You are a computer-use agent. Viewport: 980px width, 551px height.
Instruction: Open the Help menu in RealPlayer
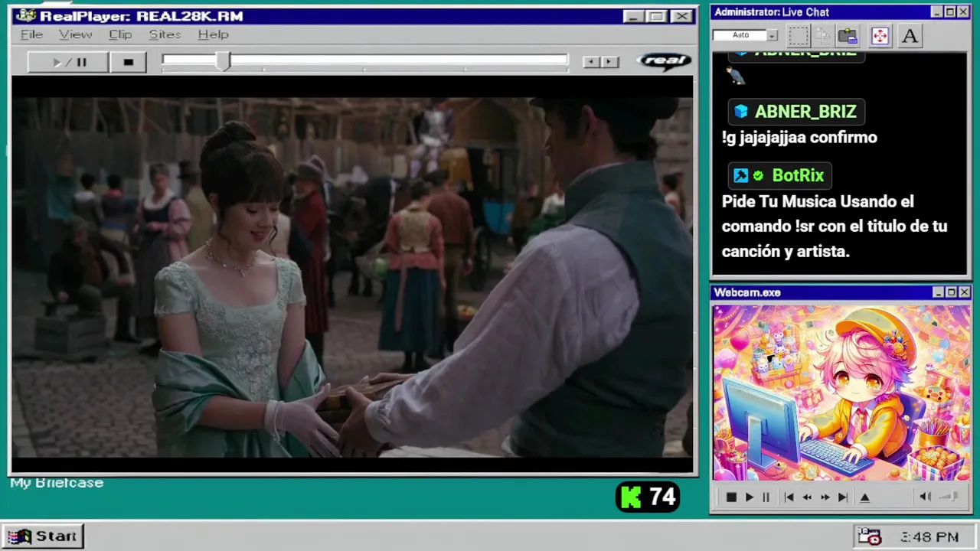213,34
